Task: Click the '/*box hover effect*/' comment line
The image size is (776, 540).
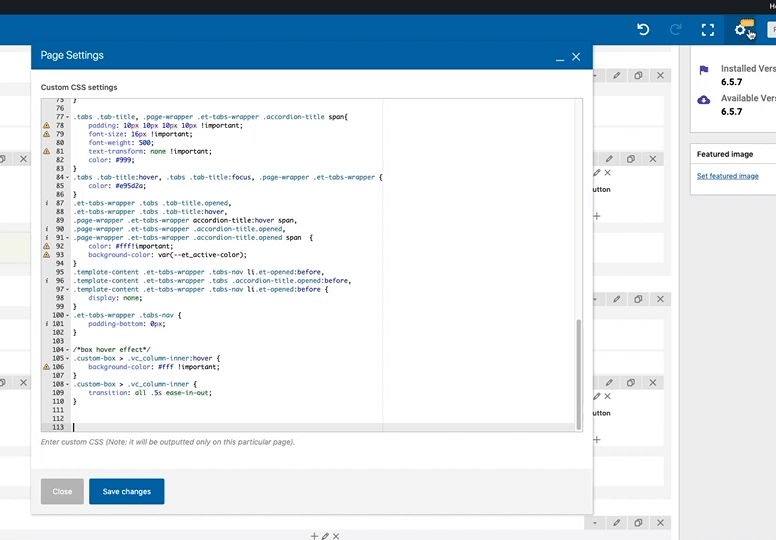Action: [x=112, y=349]
